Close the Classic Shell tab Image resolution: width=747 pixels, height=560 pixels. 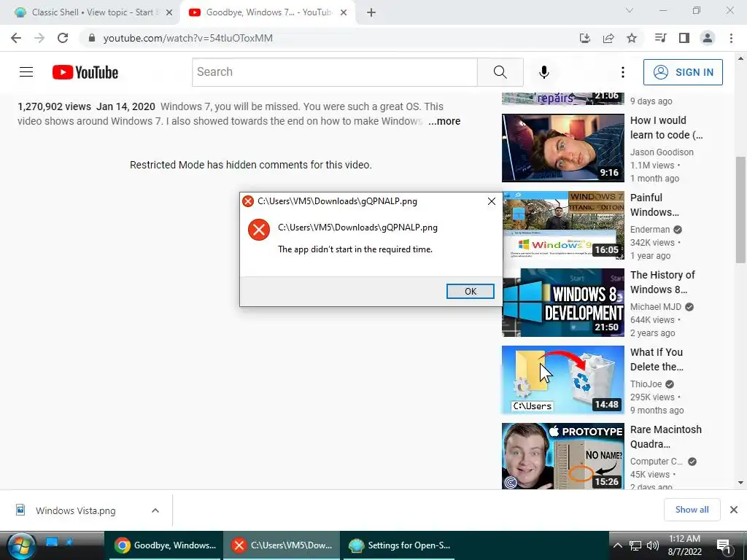click(169, 12)
